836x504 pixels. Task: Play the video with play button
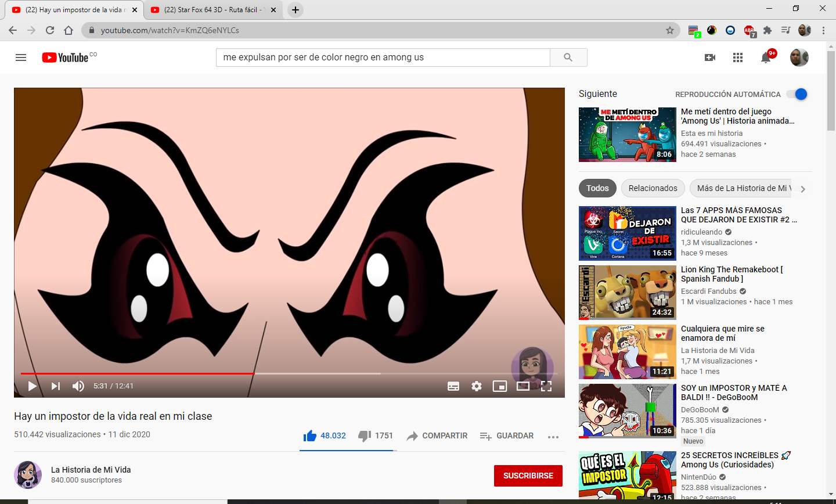33,386
